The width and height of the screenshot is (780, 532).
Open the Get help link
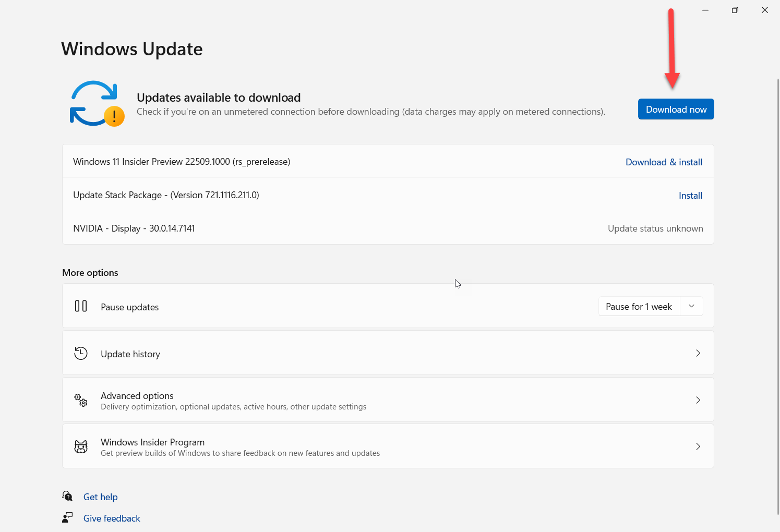pos(101,497)
